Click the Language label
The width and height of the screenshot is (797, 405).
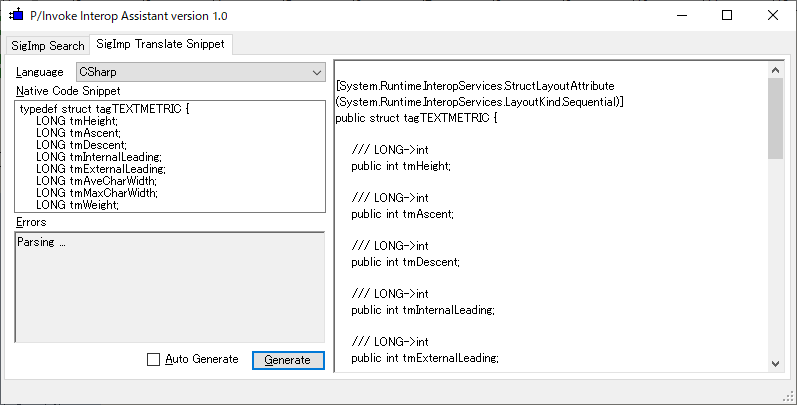(40, 72)
